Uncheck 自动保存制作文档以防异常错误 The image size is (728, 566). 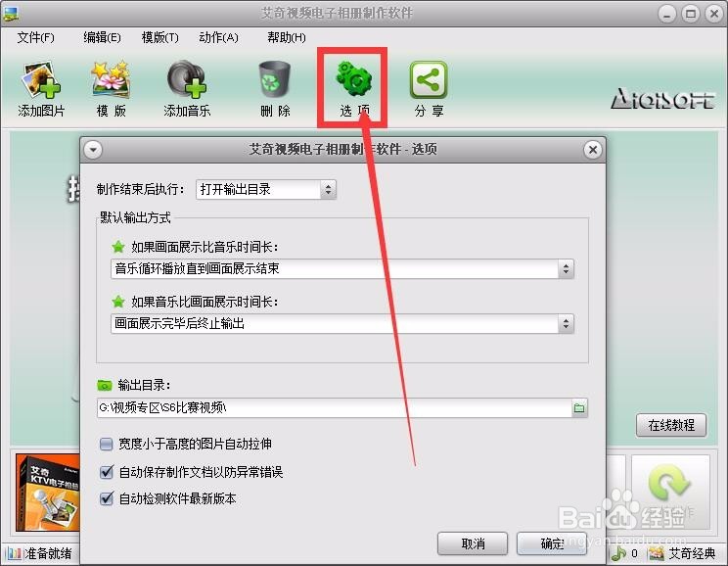coord(107,472)
